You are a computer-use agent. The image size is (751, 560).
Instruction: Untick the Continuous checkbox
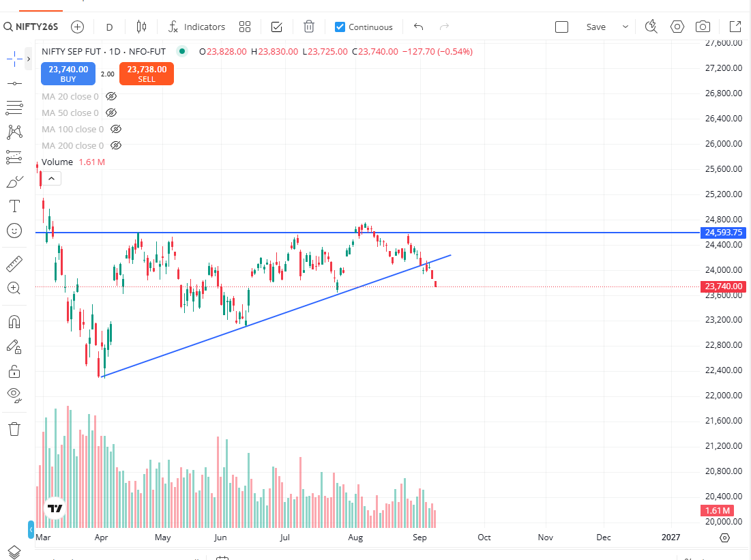click(340, 27)
